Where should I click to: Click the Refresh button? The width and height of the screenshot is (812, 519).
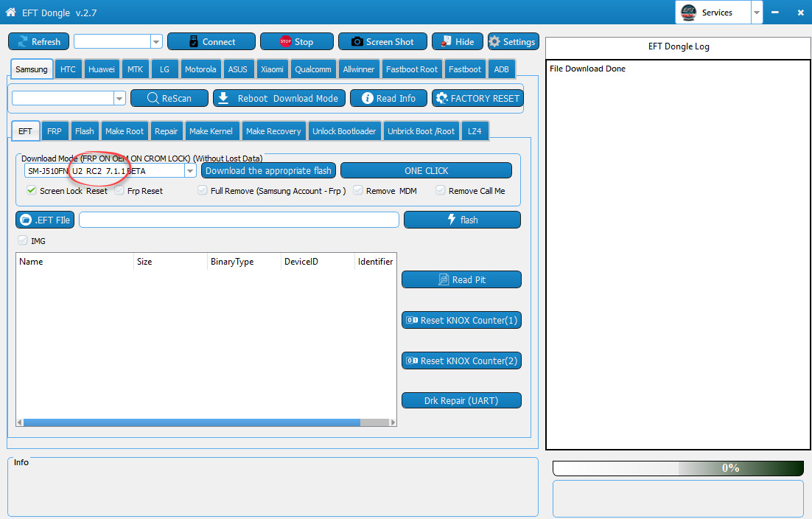[39, 41]
